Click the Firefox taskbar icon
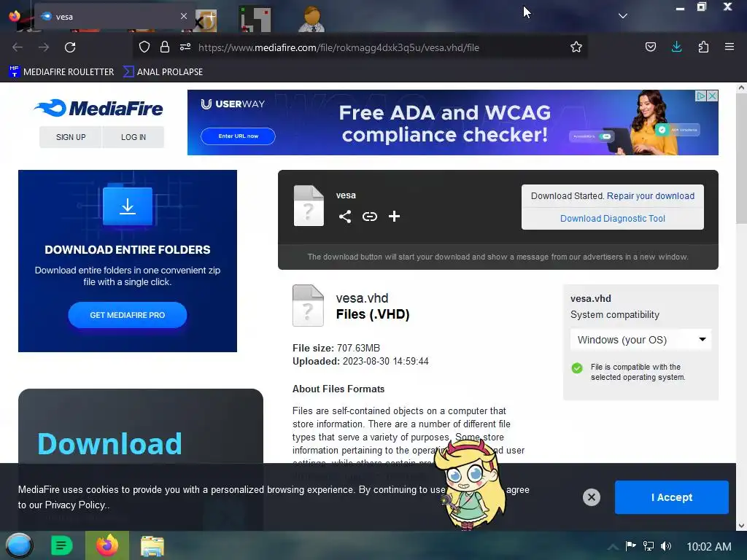This screenshot has width=747, height=560. coord(107,545)
